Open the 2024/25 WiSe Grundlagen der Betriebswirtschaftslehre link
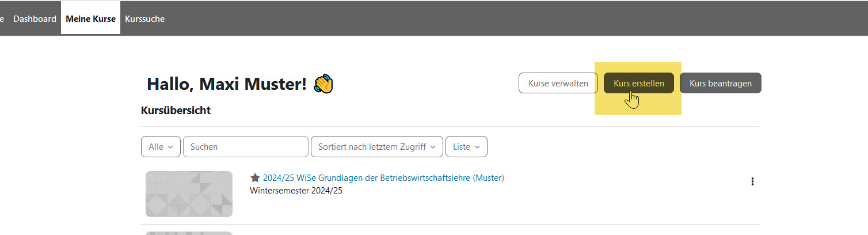This screenshot has height=235, width=868. click(383, 178)
